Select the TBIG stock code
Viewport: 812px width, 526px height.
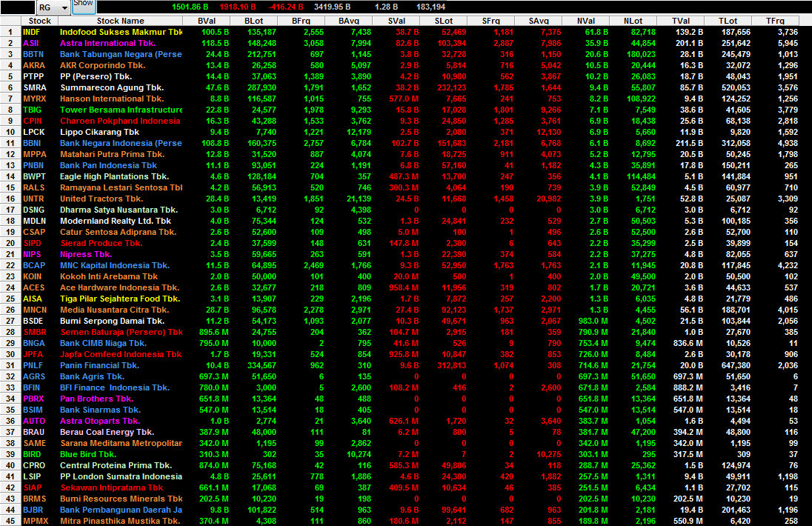coord(32,110)
